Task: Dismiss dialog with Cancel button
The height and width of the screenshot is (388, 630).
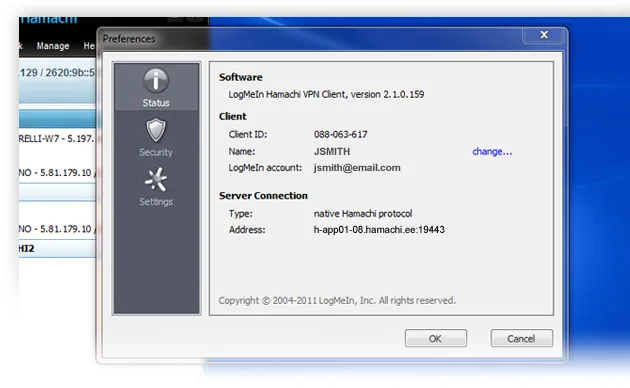Action: tap(522, 338)
